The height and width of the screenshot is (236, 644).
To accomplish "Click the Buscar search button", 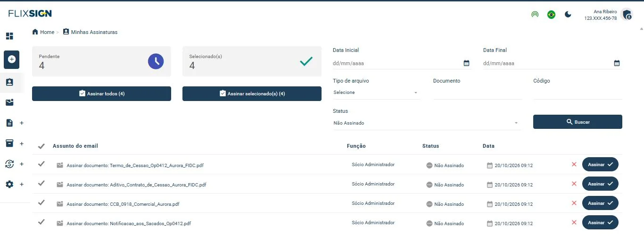I will [x=578, y=122].
